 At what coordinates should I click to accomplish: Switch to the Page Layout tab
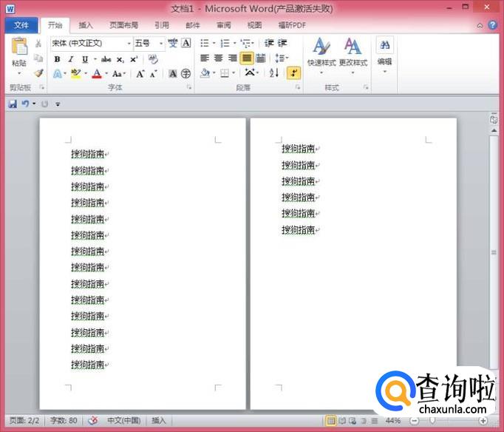click(x=123, y=25)
